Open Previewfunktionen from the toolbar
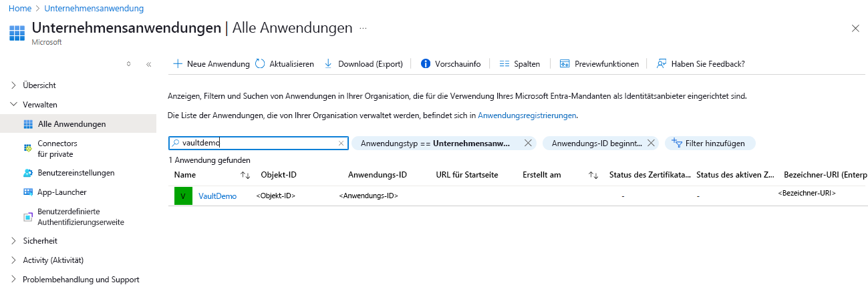868x297 pixels. click(607, 64)
